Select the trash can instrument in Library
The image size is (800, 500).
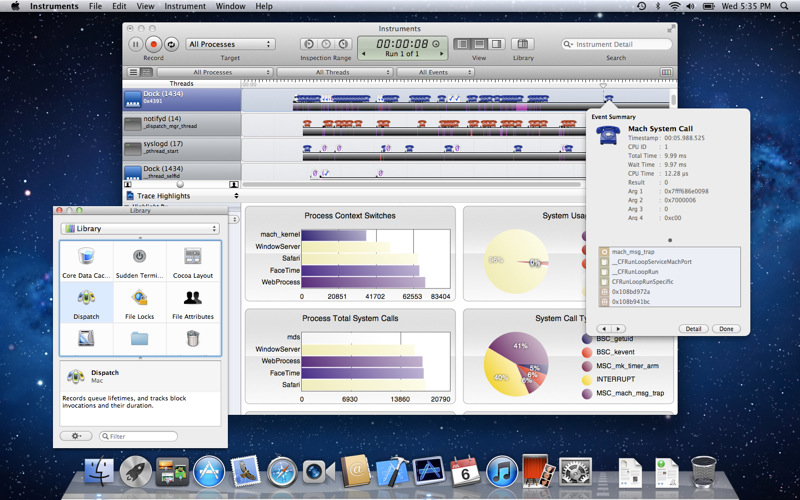coord(193,338)
